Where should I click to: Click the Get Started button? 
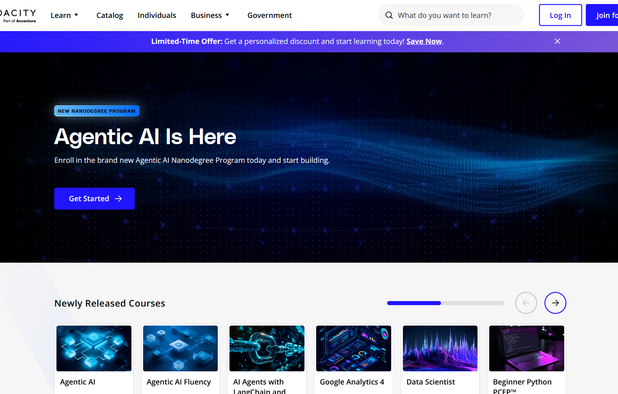tap(95, 199)
